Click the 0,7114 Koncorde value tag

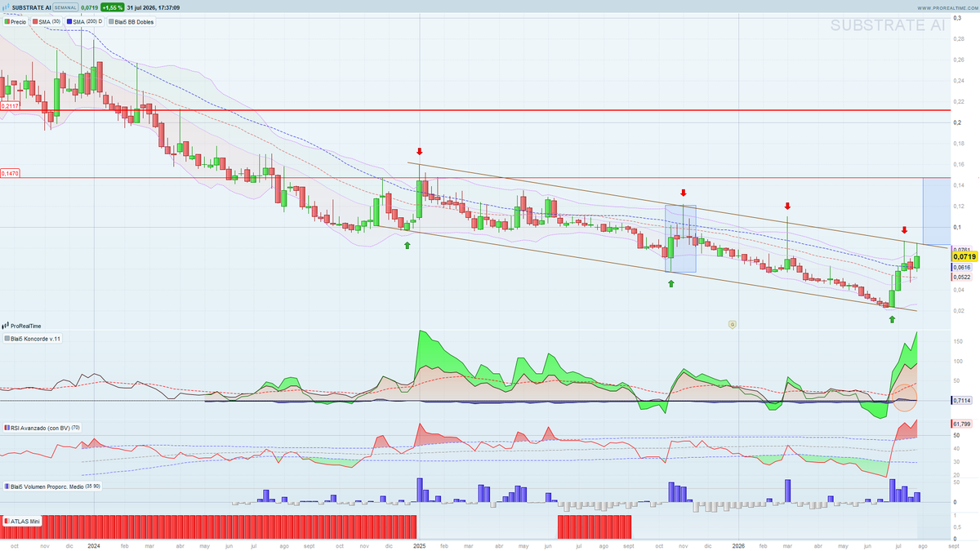962,400
